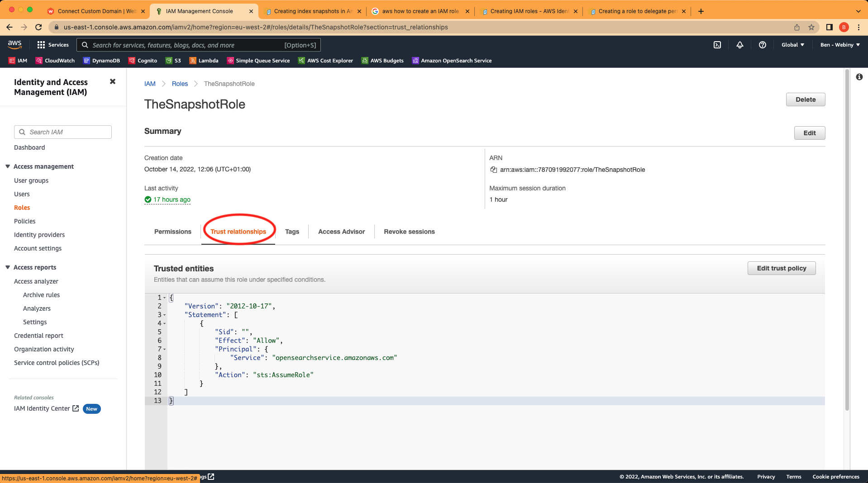Copy the role ARN

494,170
